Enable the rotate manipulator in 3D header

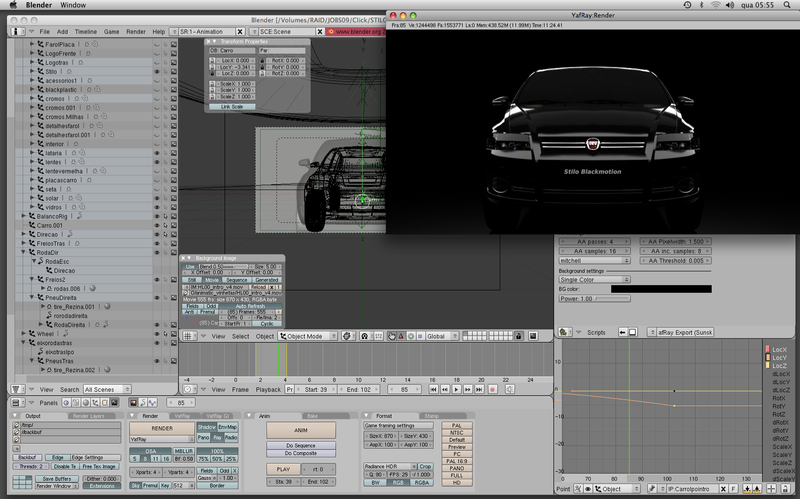coord(411,336)
